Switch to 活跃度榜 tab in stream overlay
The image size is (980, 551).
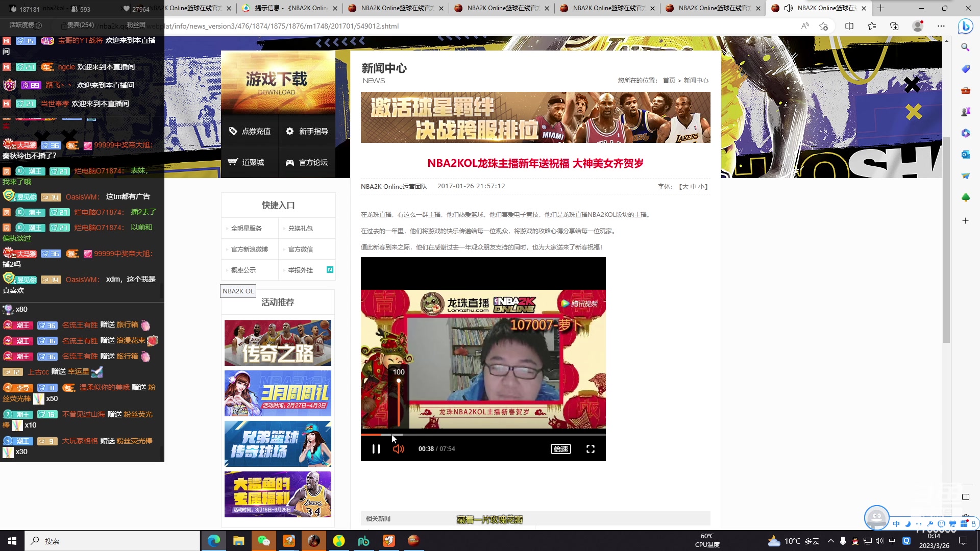coord(22,24)
